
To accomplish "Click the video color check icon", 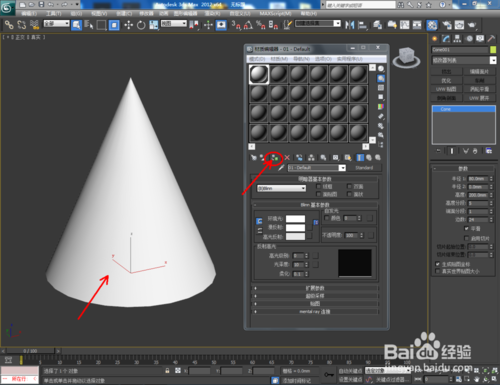I will (381, 107).
